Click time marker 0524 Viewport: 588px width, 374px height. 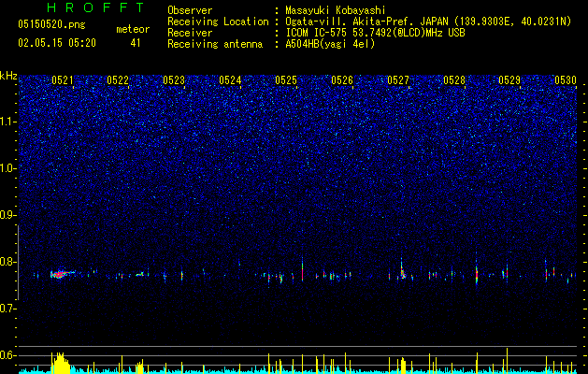(230, 80)
